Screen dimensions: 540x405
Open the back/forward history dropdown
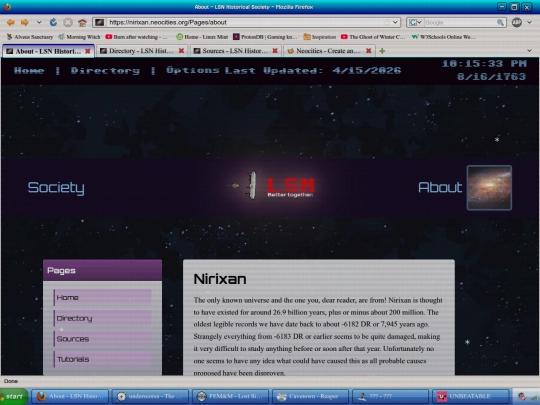[39, 22]
